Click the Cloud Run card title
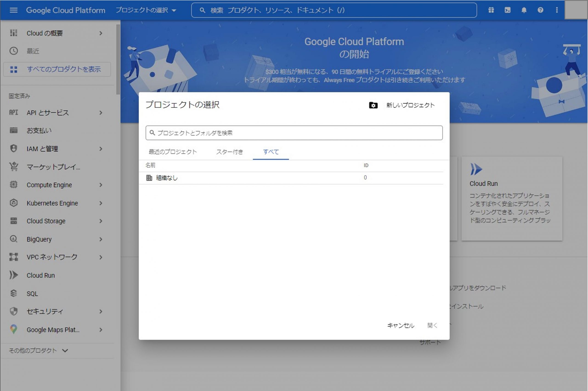The width and height of the screenshot is (588, 391). 483,184
